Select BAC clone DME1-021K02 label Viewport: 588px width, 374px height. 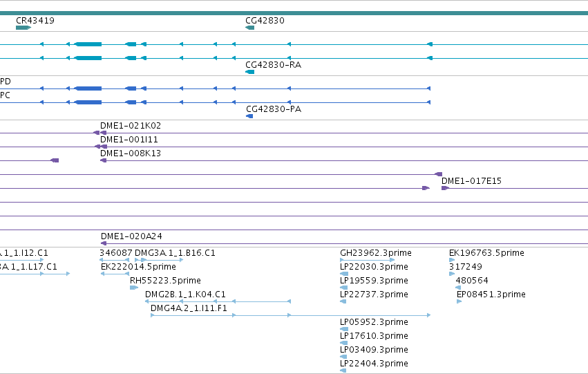click(130, 126)
